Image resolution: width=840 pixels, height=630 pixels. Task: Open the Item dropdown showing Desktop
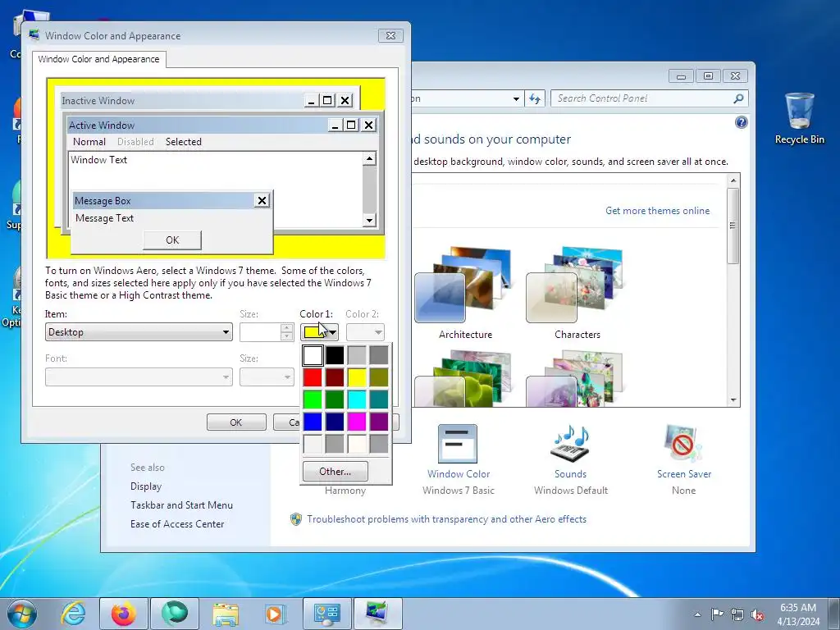click(x=139, y=332)
